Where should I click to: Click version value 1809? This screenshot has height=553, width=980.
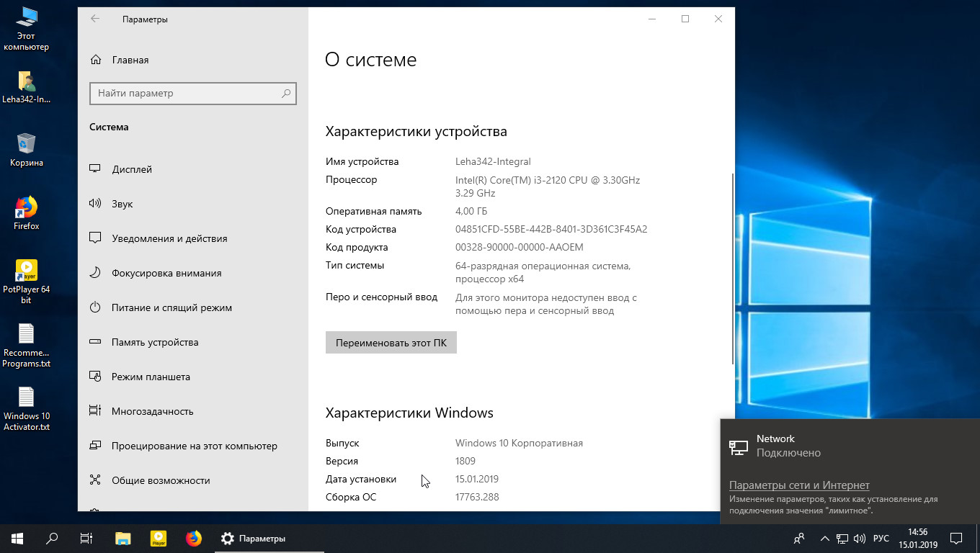pyautogui.click(x=465, y=461)
